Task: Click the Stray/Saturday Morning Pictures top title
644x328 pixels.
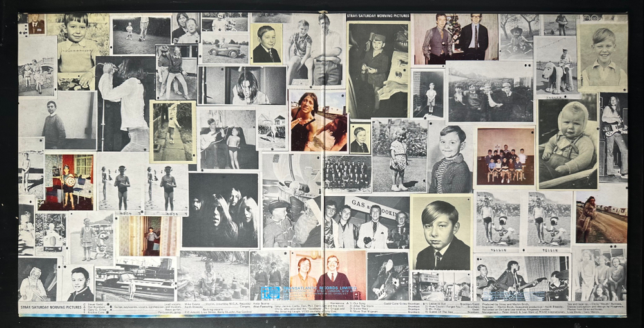Action: point(377,17)
